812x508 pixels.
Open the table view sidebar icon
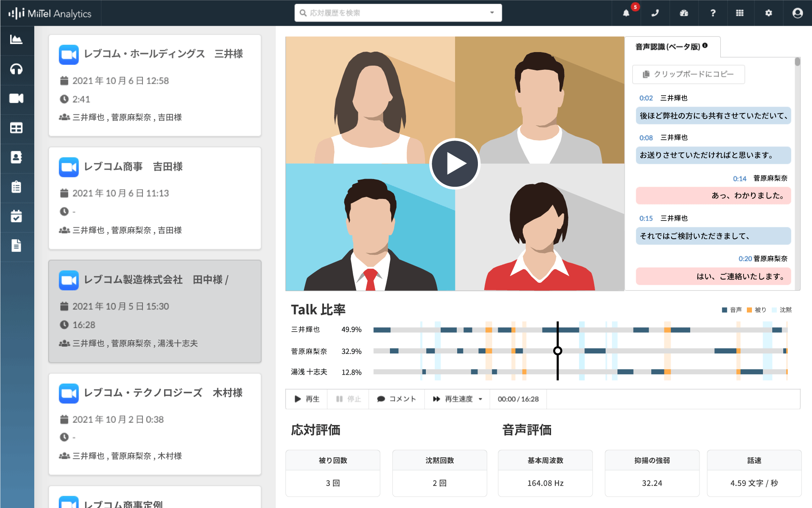(16, 128)
